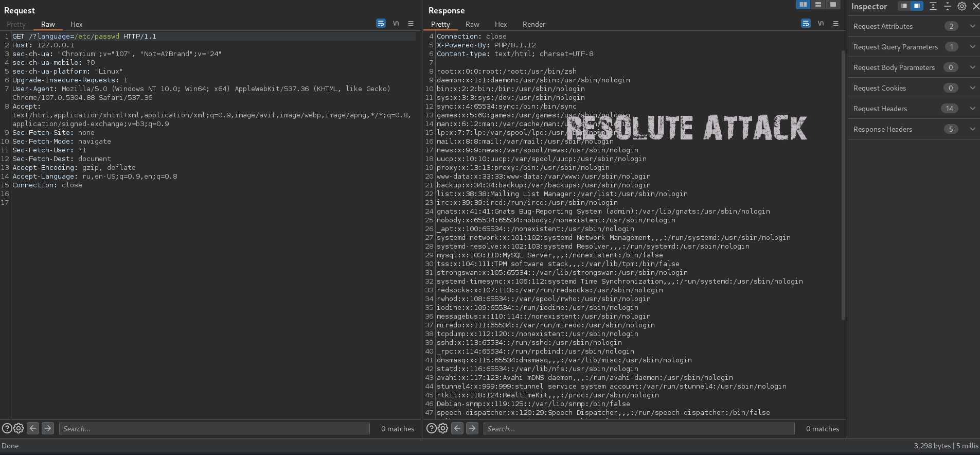The height and width of the screenshot is (455, 980).
Task: Click the "Upgrade-Insecure-Requests: 1" header line
Action: click(x=70, y=80)
